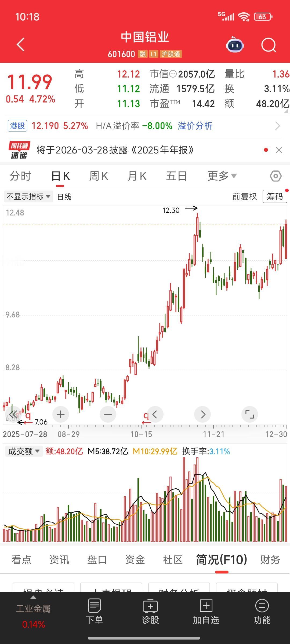The image size is (290, 644).
Task: Select 五日 five-day chart tab
Action: click(176, 176)
